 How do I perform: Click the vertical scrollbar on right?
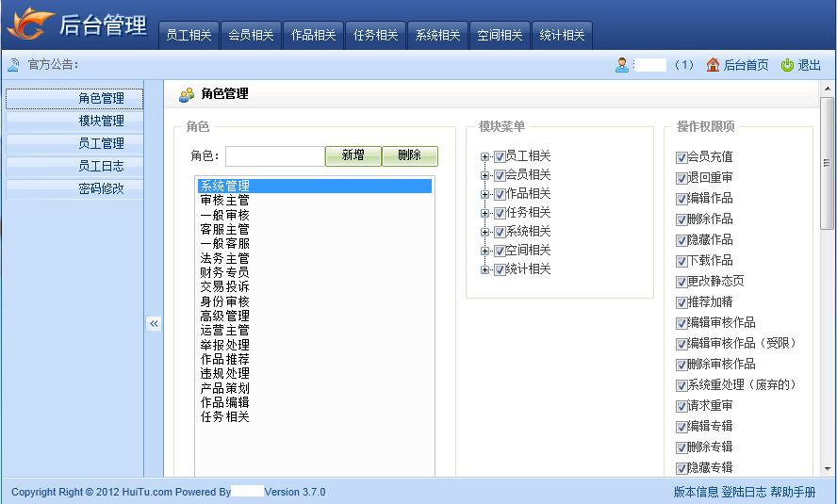(828, 170)
